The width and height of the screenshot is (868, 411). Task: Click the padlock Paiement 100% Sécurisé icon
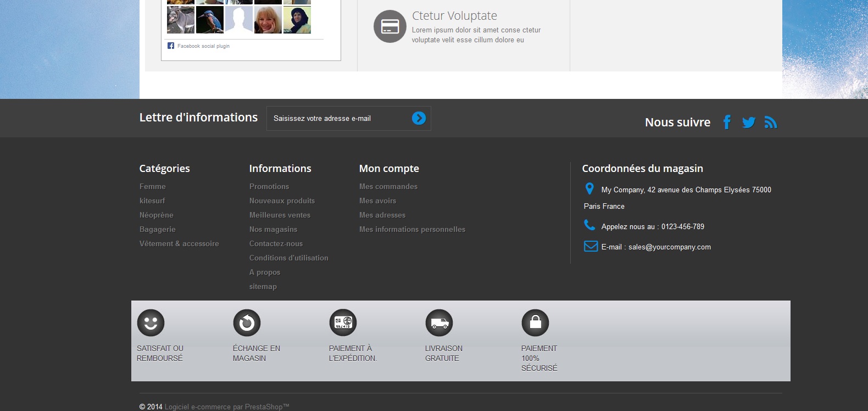click(x=535, y=323)
